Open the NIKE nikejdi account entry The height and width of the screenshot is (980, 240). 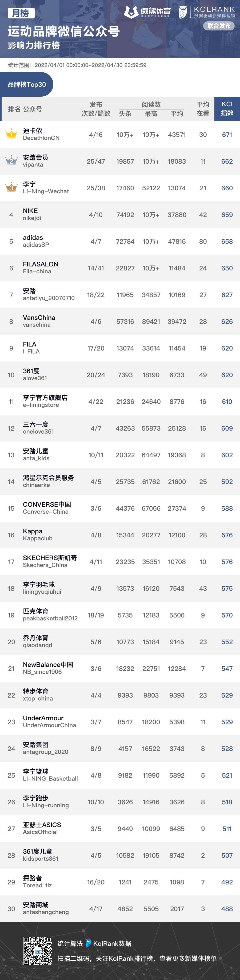point(120,215)
